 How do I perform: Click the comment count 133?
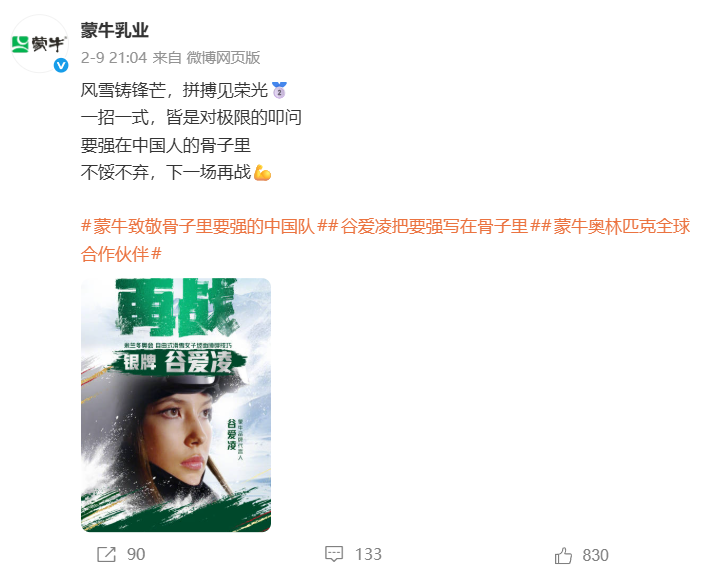[368, 554]
